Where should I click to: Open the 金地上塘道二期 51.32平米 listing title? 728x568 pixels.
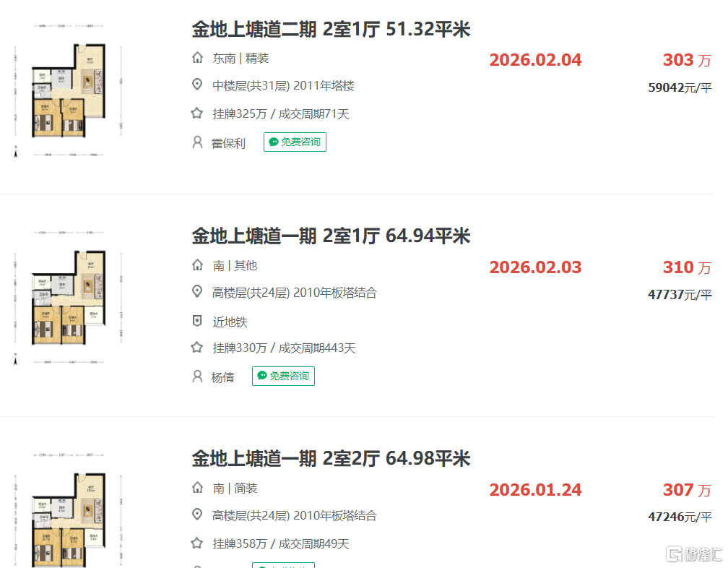click(x=331, y=29)
